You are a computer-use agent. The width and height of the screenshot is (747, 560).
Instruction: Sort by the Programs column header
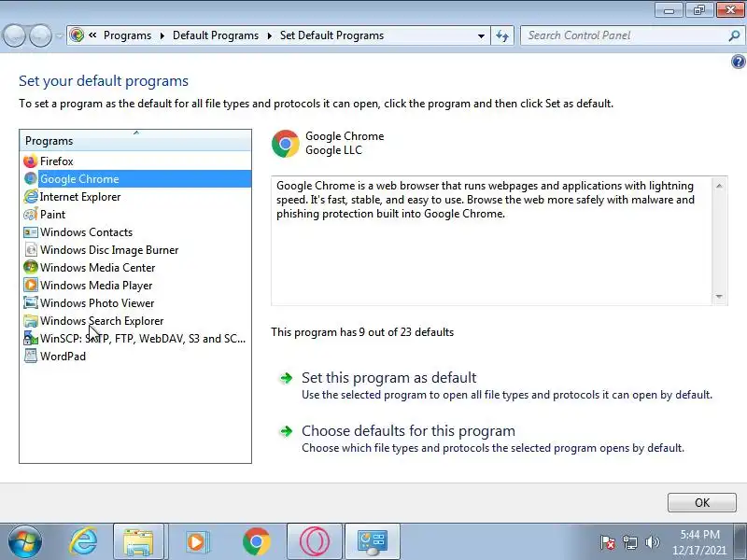135,141
